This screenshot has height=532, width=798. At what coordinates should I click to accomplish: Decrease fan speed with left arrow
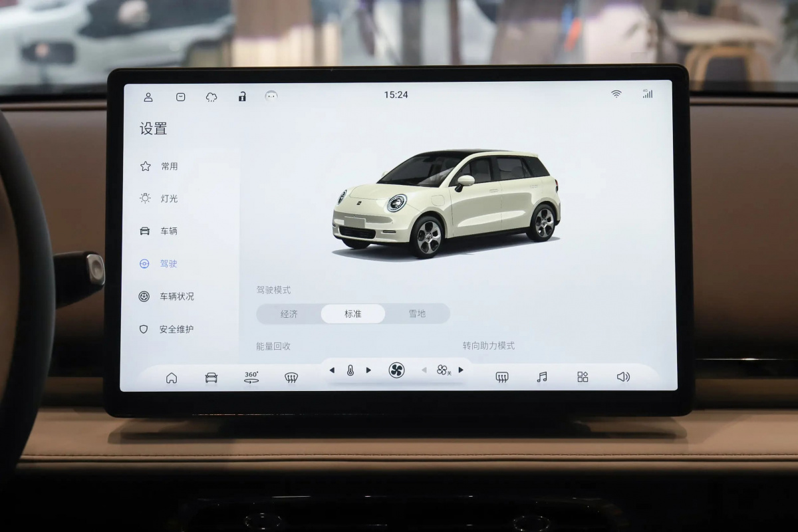tap(424, 370)
